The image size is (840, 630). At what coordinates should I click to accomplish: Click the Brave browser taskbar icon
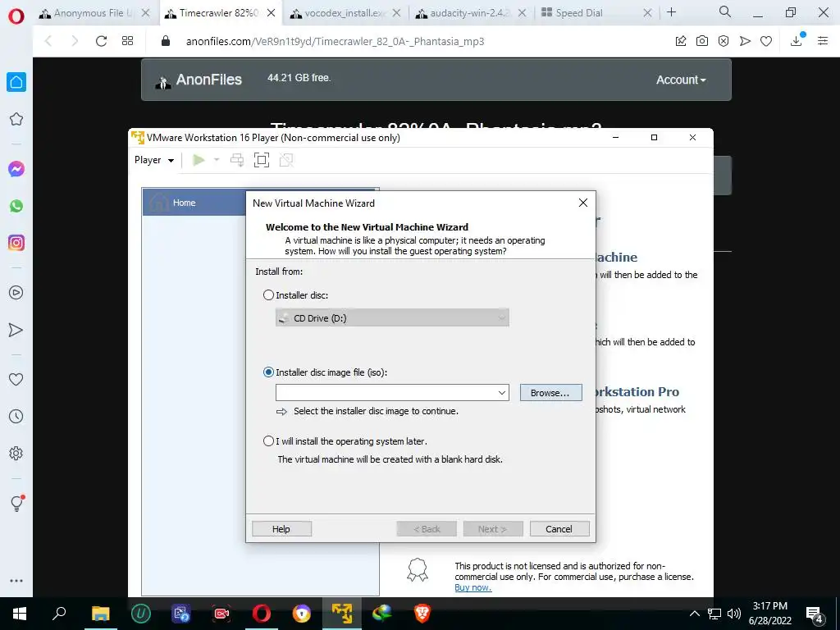point(422,614)
